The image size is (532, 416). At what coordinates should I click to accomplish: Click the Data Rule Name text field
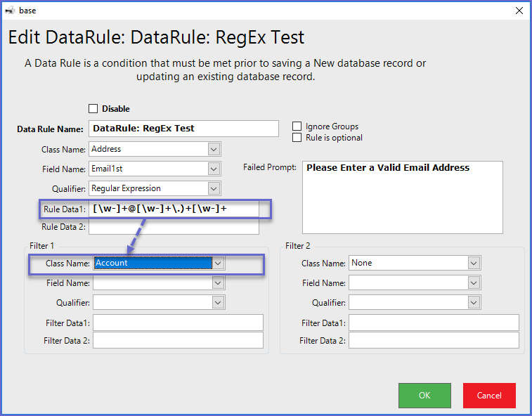click(x=183, y=129)
